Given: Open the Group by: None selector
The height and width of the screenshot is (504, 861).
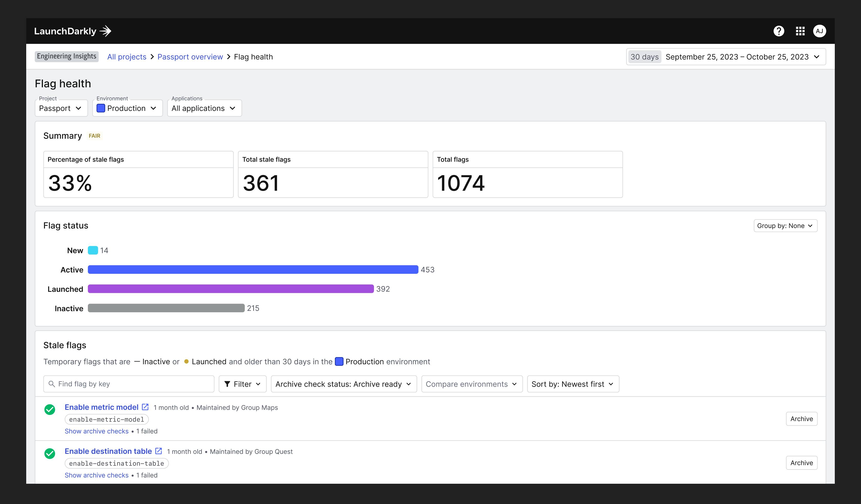Looking at the screenshot, I should point(785,226).
